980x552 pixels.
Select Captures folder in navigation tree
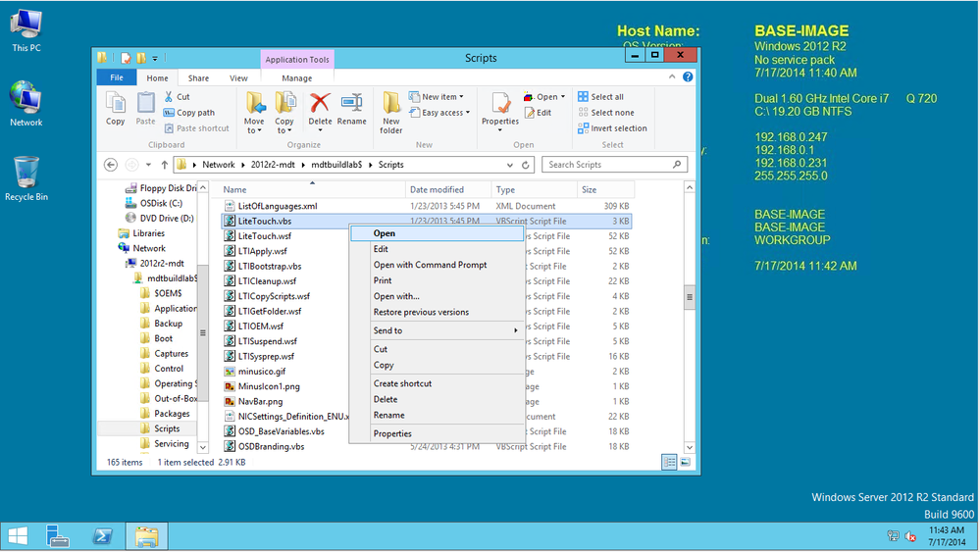(172, 353)
